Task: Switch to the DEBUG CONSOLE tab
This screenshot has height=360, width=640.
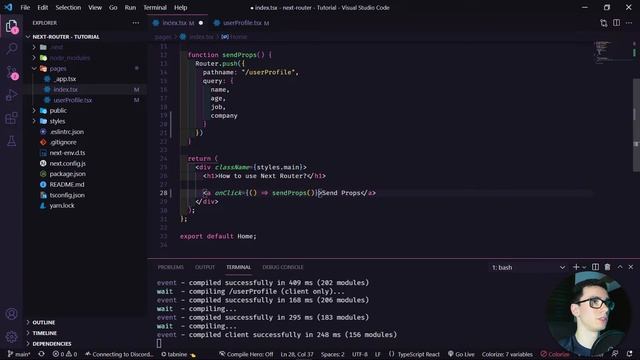Action: (282, 267)
